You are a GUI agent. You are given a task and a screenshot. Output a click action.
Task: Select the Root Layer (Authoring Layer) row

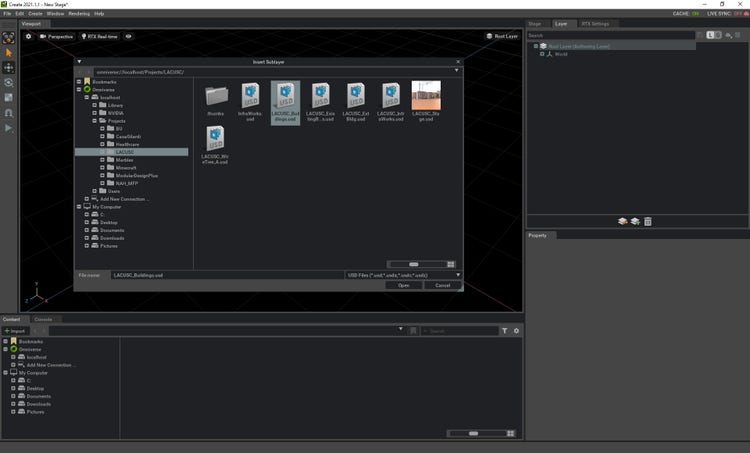click(x=611, y=46)
